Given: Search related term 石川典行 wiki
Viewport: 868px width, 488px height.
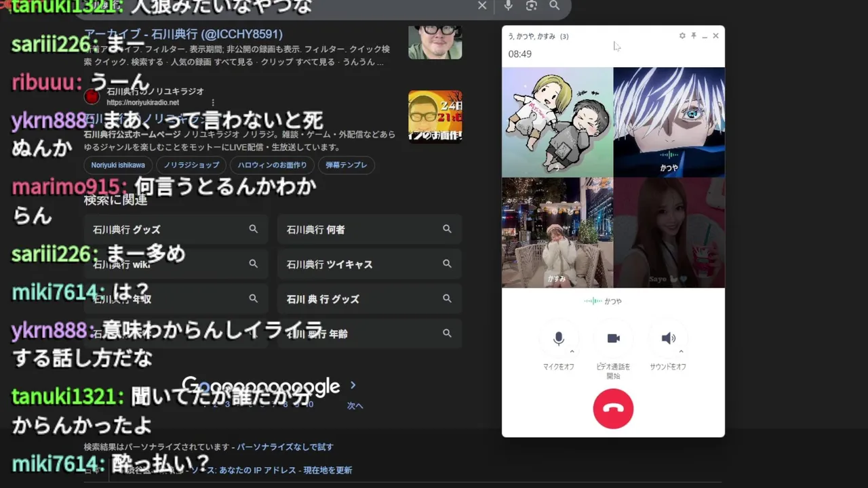Looking at the screenshot, I should [x=176, y=264].
